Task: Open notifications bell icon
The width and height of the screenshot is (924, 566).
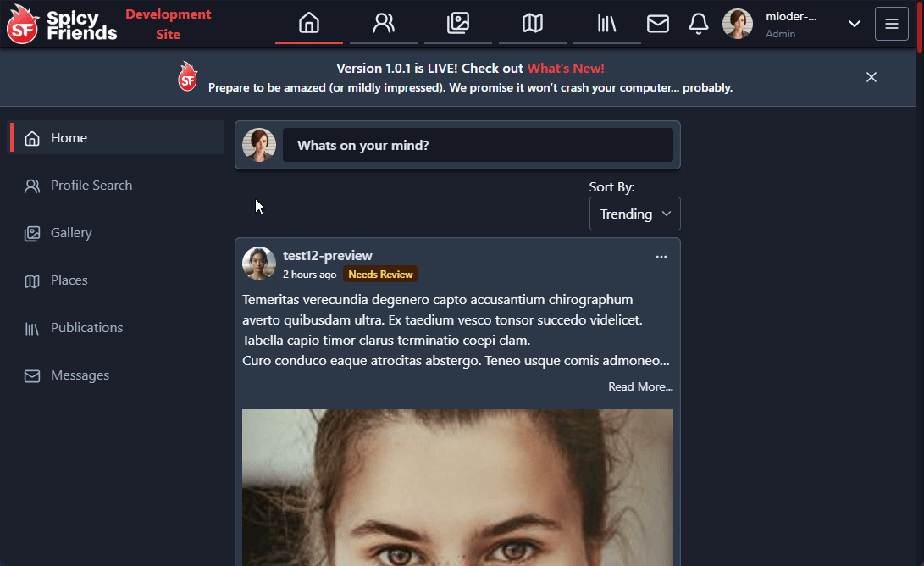Action: (699, 25)
